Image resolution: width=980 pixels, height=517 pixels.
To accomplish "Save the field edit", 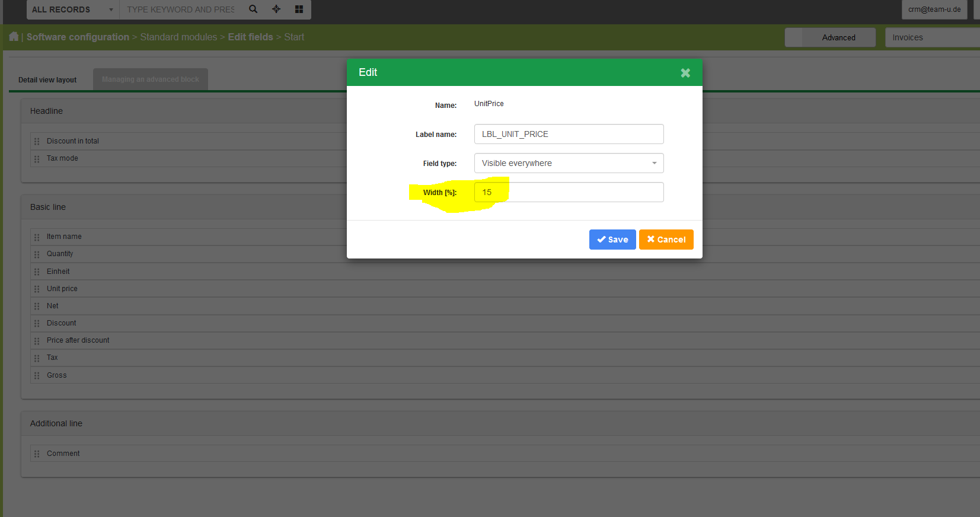I will (x=612, y=240).
